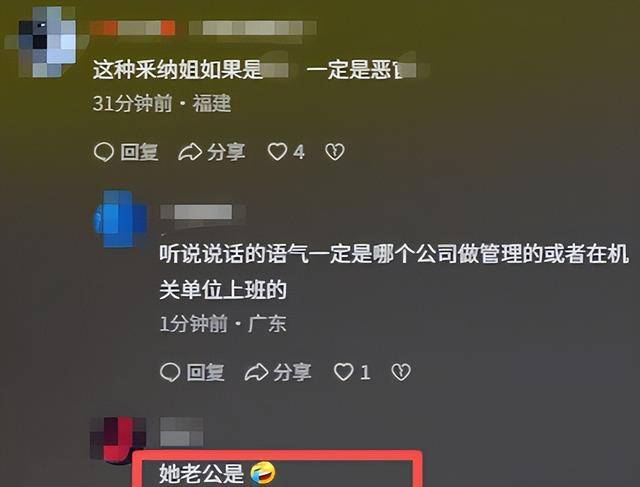Open the blurred username above the 听说说话的语气 comment
This screenshot has height=487, width=640.
tap(203, 212)
